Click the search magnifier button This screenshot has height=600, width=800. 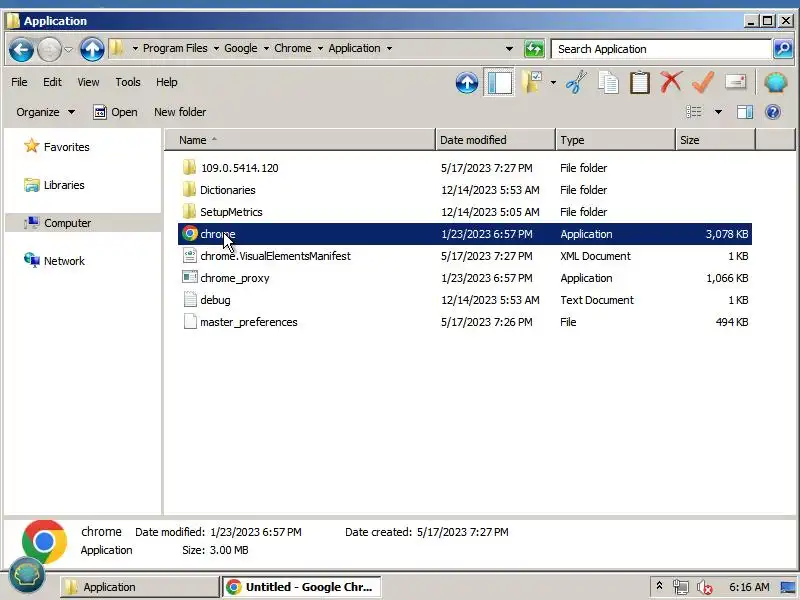pyautogui.click(x=783, y=49)
